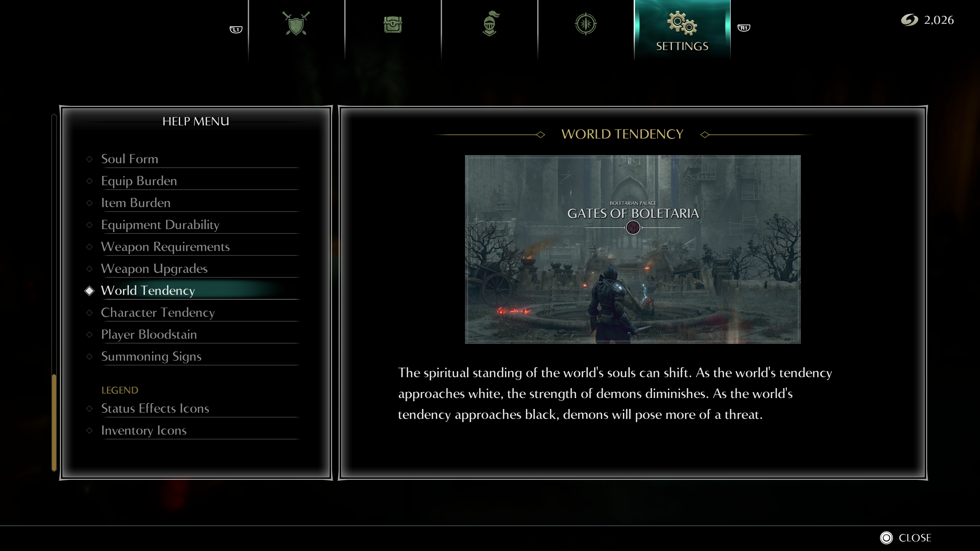Click the Gates of Boletaria thumbnail image
980x551 pixels.
pyautogui.click(x=633, y=249)
